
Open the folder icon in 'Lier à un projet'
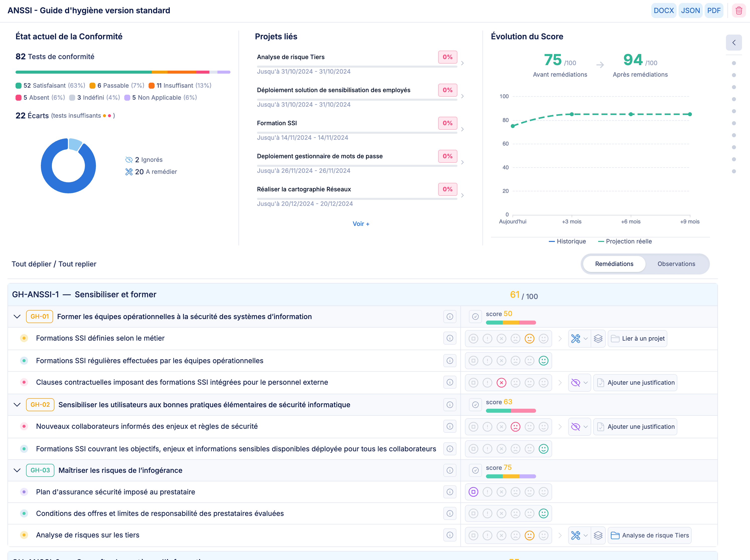tap(616, 338)
